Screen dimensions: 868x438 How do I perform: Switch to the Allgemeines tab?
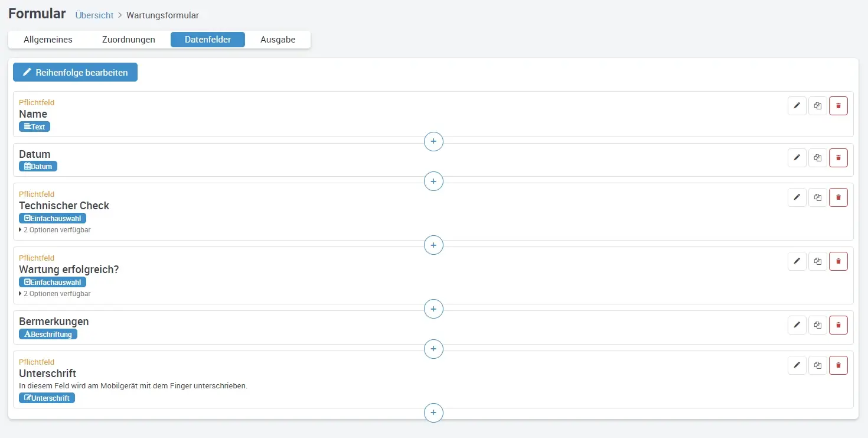coord(48,40)
